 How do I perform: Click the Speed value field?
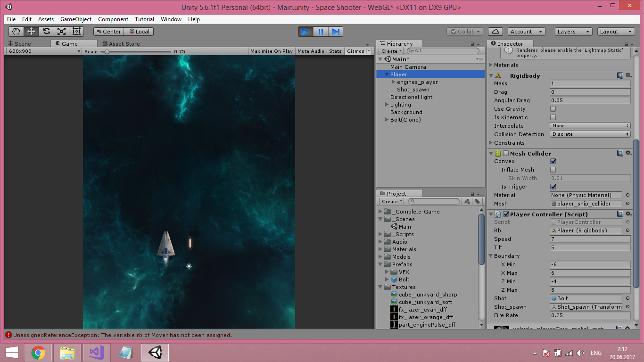(x=590, y=239)
